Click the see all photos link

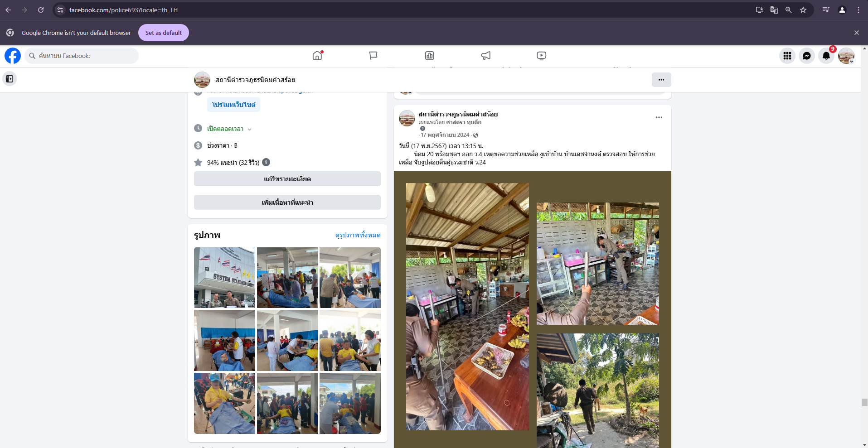358,235
